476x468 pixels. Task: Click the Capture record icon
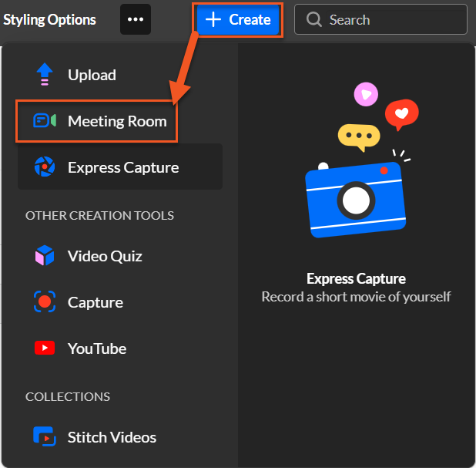(45, 302)
